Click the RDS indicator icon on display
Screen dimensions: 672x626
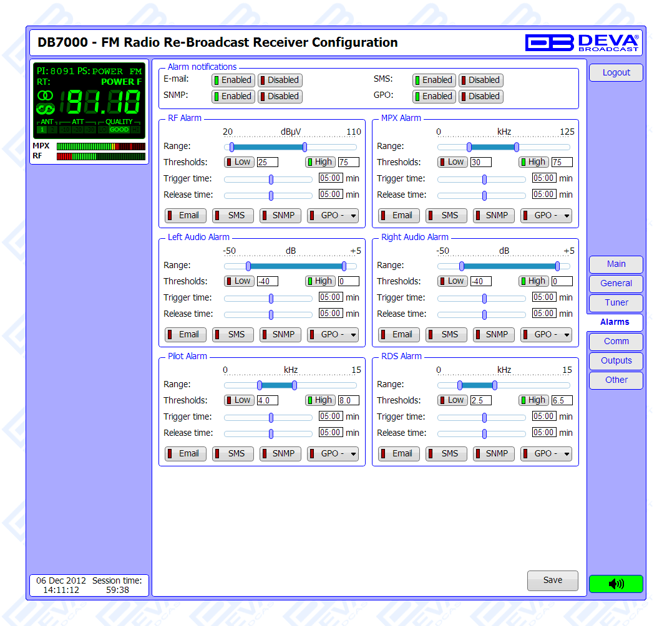coord(45,109)
